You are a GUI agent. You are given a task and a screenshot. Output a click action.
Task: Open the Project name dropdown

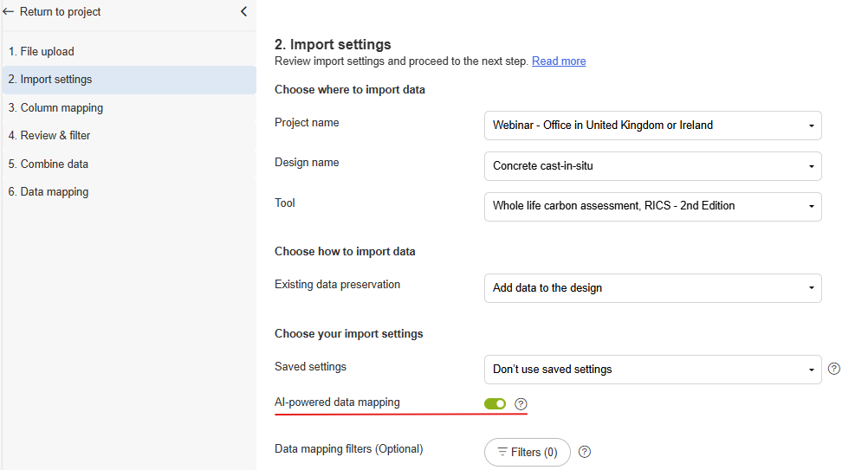point(652,126)
